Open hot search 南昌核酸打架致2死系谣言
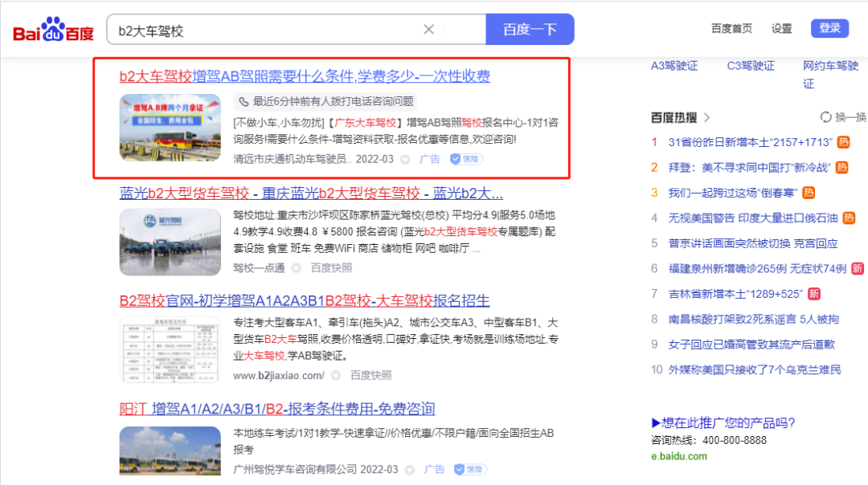 click(x=753, y=319)
